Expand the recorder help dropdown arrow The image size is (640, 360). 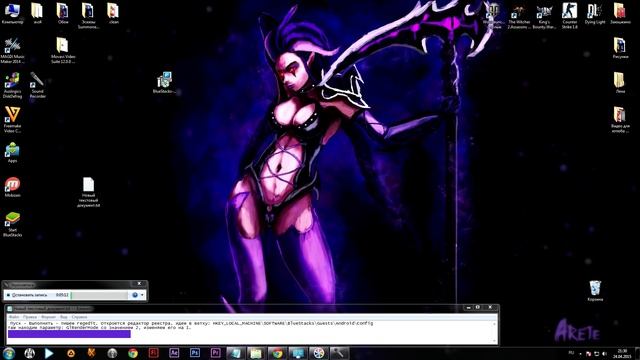[142, 295]
